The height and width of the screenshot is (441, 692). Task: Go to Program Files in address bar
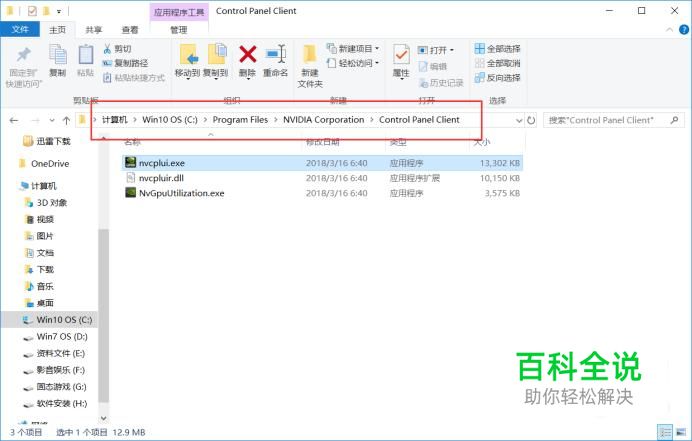[x=240, y=120]
